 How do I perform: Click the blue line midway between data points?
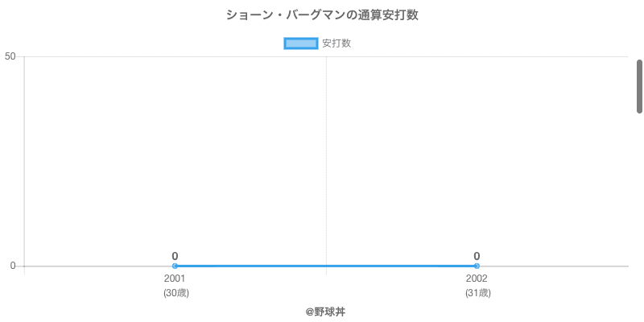point(325,266)
